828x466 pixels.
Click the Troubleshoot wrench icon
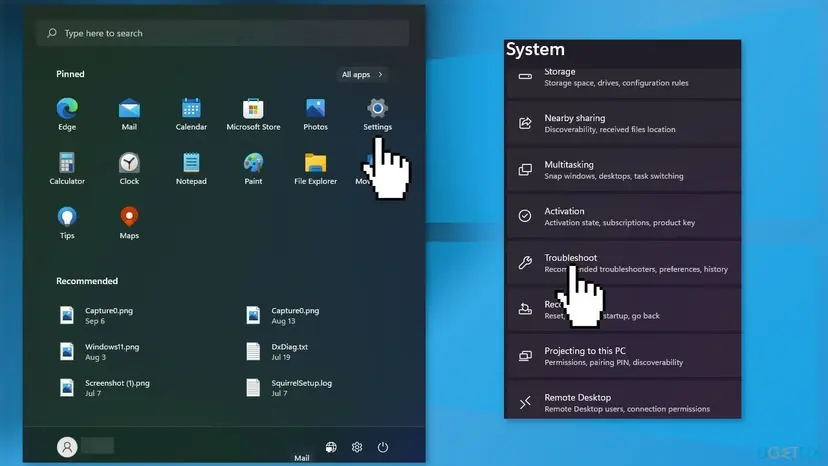[525, 263]
